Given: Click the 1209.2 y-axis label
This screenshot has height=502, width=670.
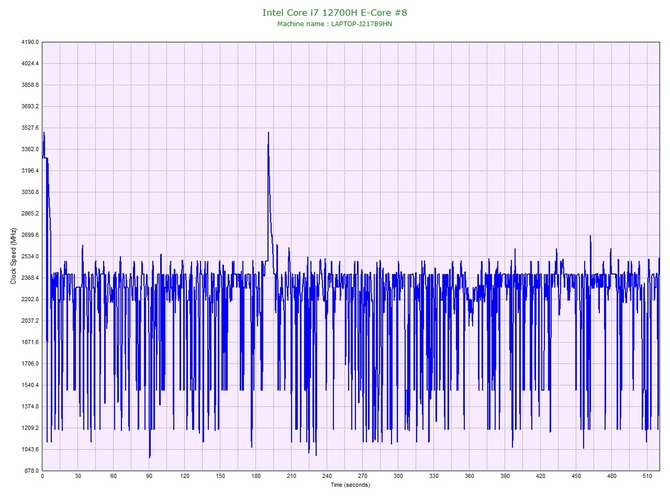Looking at the screenshot, I should [30, 428].
